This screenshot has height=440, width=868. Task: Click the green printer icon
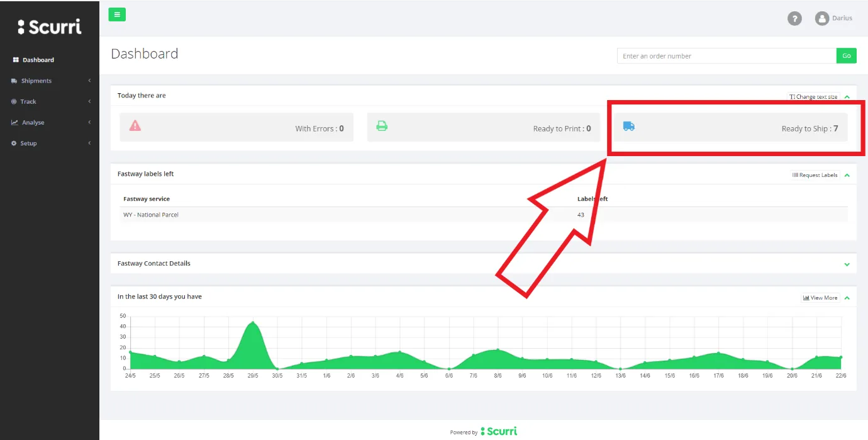click(x=382, y=125)
